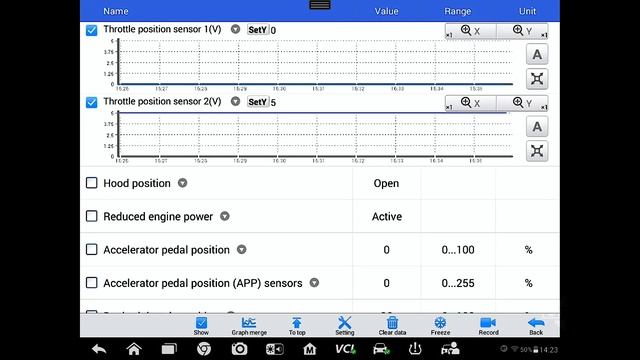Tap the vehicle diagnostics car icon

(x=381, y=349)
